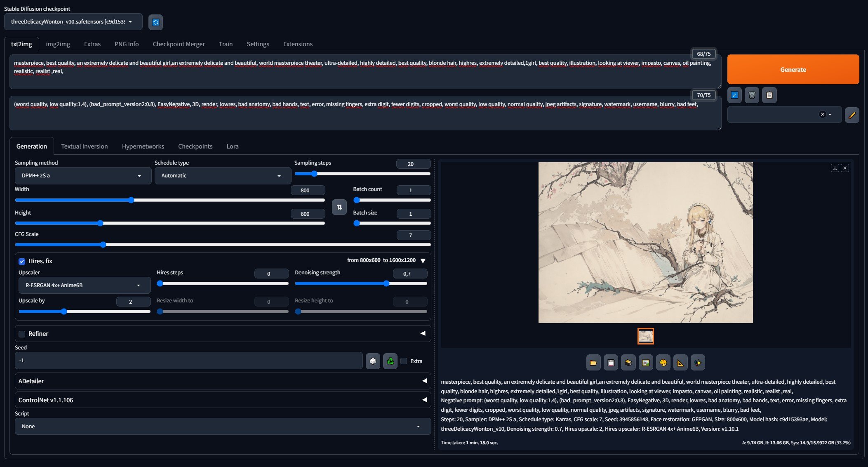Image resolution: width=868 pixels, height=467 pixels.
Task: Tick the Extra seed checkbox
Action: 404,361
